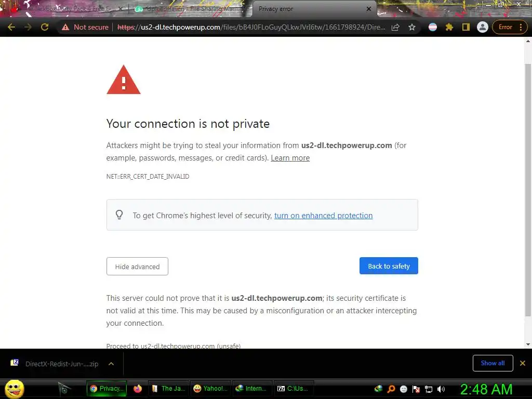Click the URL in the address bar
Screen dimensions: 532x399
click(x=251, y=27)
